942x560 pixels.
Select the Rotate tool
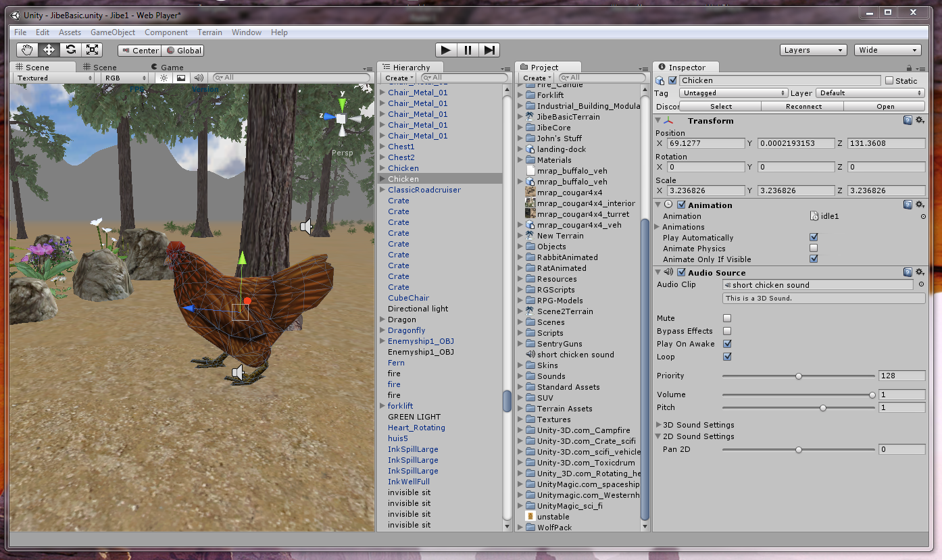pos(71,50)
